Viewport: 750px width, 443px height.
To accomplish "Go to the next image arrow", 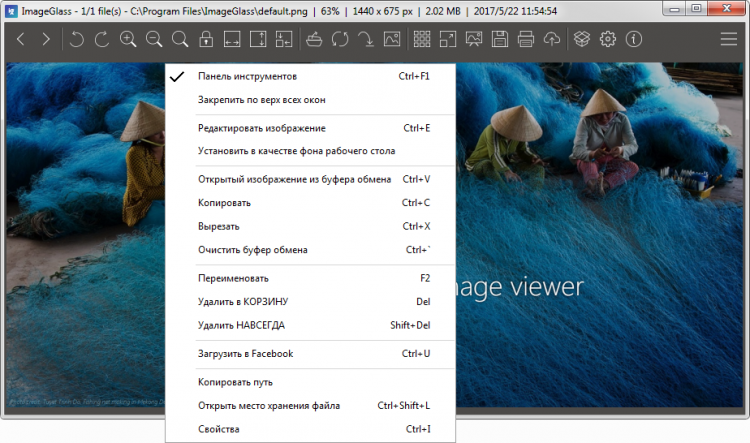I will [46, 39].
